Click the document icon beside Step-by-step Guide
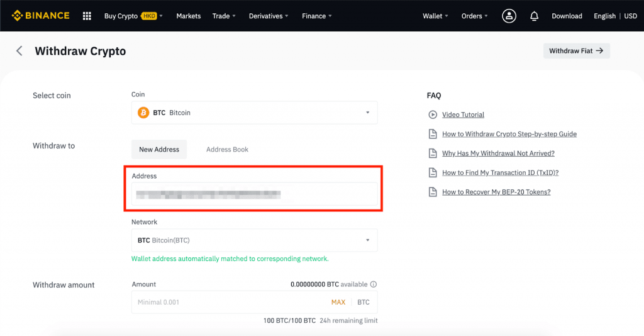Screen dimensions: 644x336 point(433,134)
